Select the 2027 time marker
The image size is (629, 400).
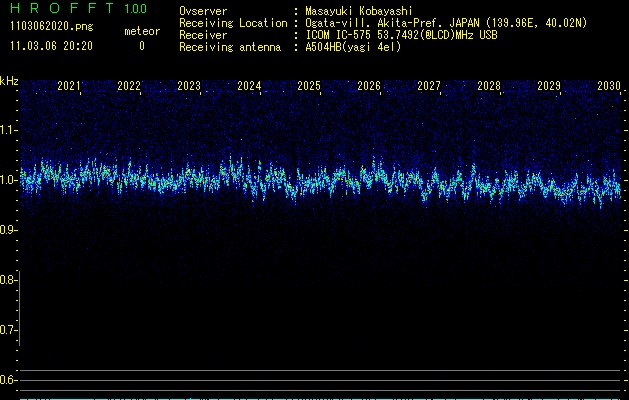pyautogui.click(x=429, y=86)
